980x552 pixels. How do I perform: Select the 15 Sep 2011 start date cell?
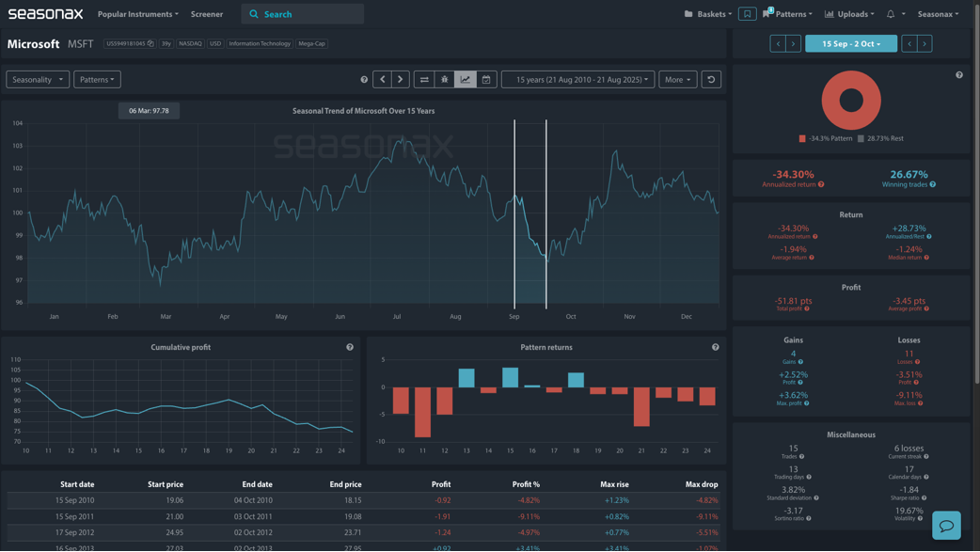(74, 516)
